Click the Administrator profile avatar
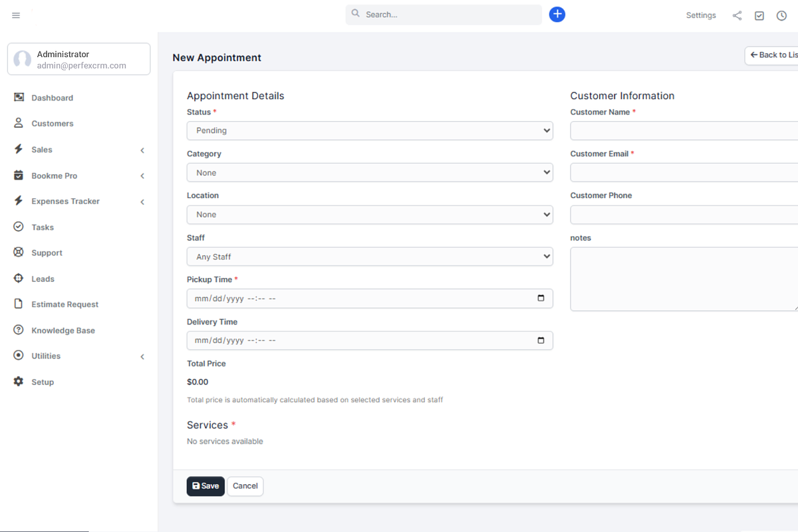 click(x=23, y=59)
